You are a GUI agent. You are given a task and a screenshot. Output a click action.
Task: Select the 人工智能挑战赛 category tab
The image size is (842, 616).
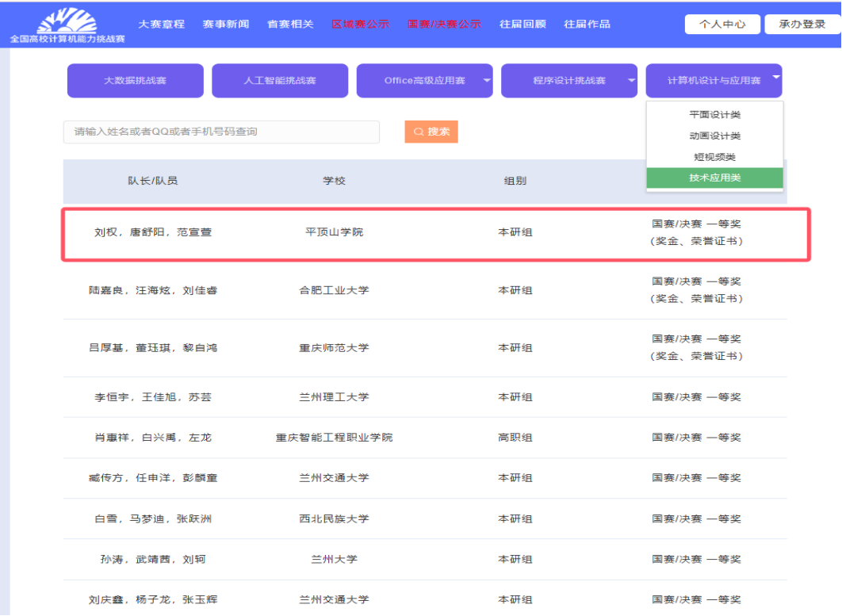[x=279, y=81]
